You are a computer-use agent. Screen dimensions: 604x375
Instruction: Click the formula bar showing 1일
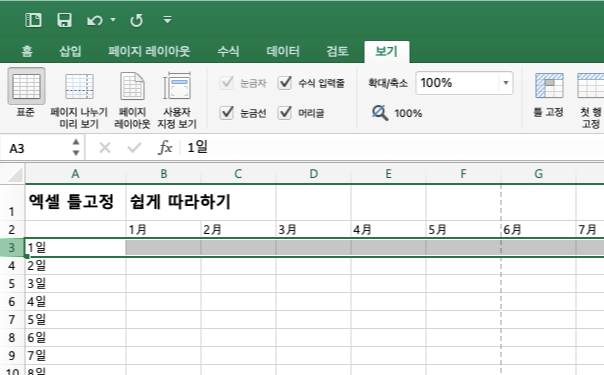point(392,147)
